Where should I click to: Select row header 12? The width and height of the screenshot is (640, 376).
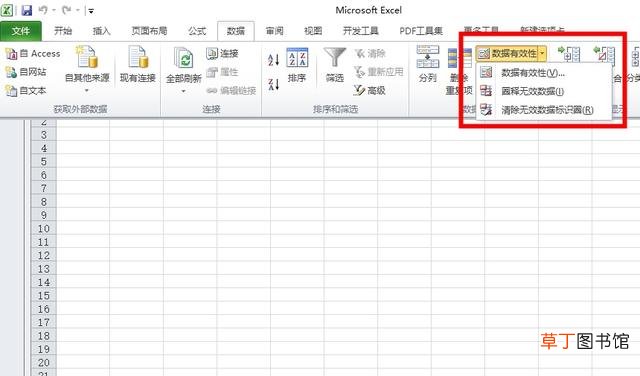pos(44,256)
